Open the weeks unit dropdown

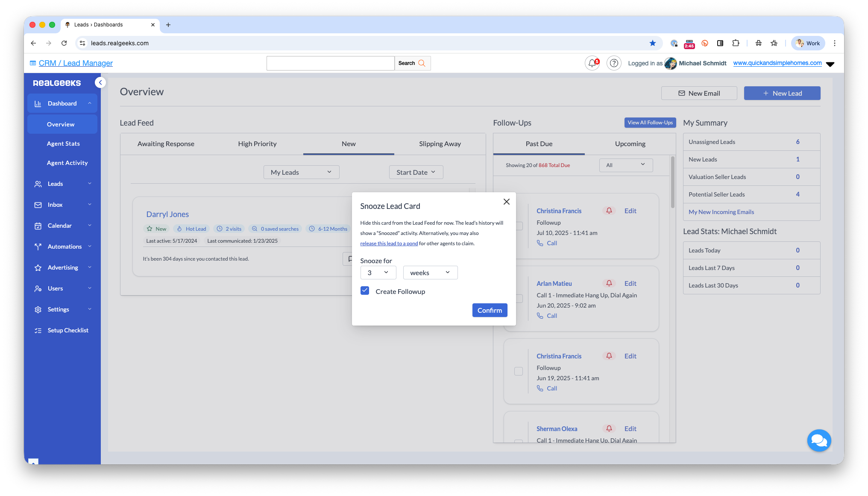(x=430, y=273)
